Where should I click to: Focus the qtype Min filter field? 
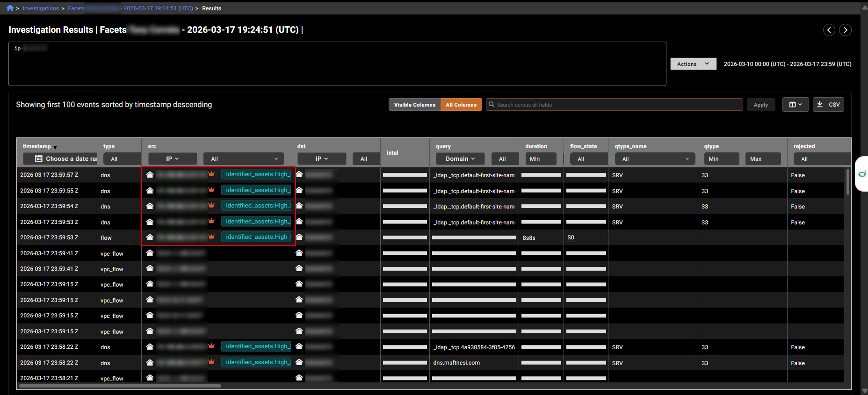point(722,159)
